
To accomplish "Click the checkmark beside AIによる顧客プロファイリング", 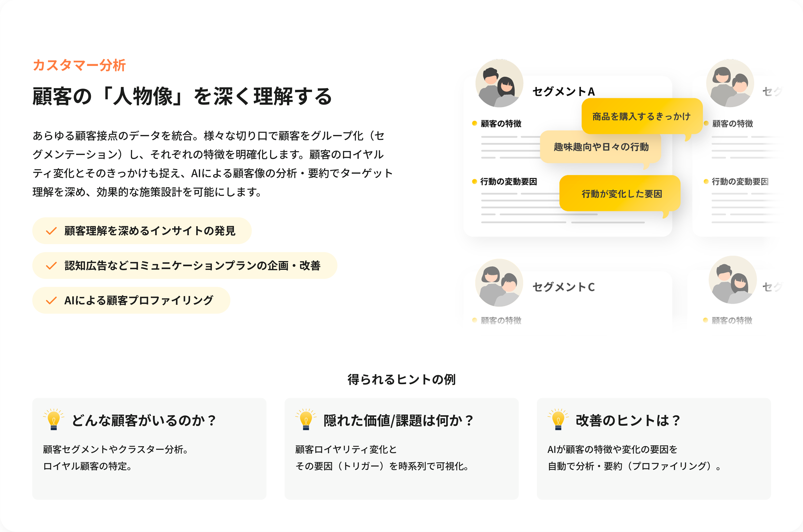I will click(51, 301).
